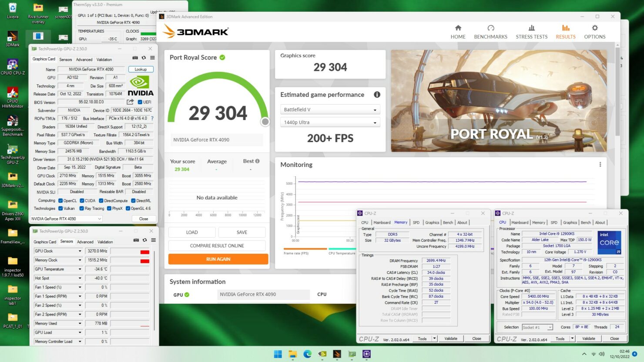Open the Stress Tests section in 3DMark
644x362 pixels.
click(x=532, y=32)
